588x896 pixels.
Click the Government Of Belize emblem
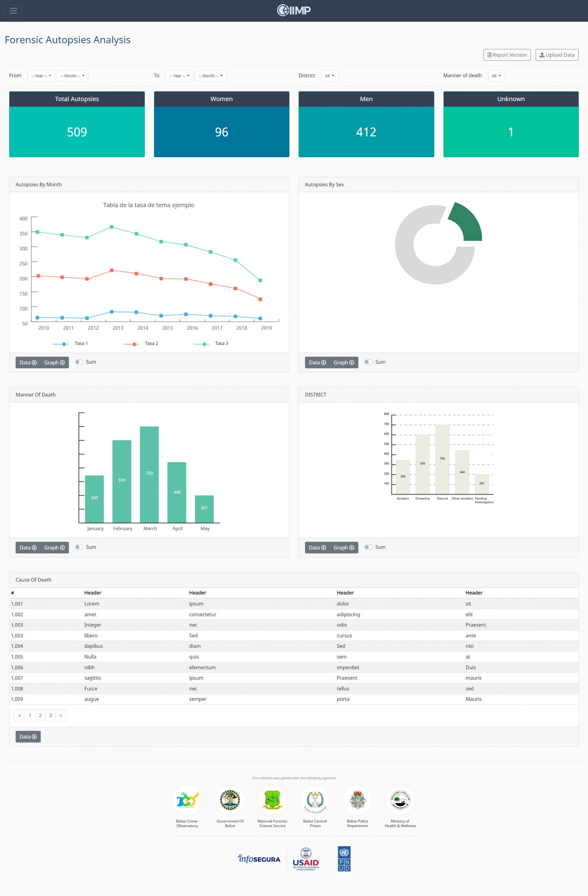pyautogui.click(x=230, y=800)
